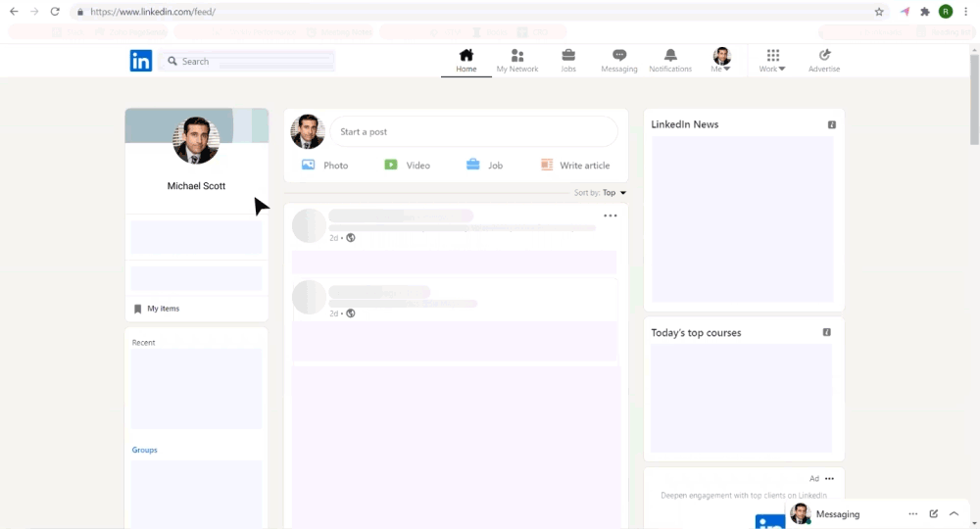Click the browser address bar URL
Viewport: 980px width, 529px height.
(153, 11)
